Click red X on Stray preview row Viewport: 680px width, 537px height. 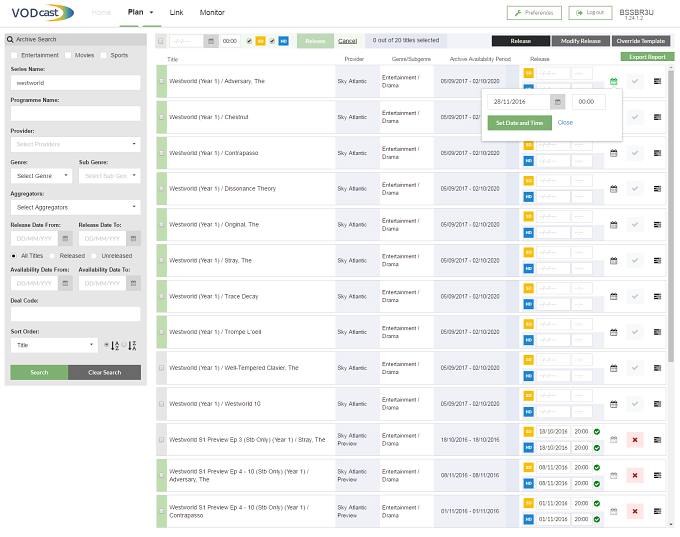point(634,440)
